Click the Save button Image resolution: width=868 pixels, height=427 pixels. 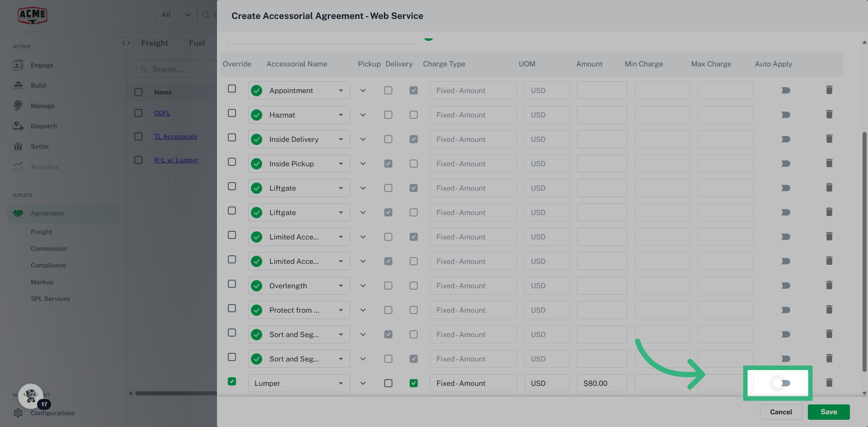click(828, 412)
